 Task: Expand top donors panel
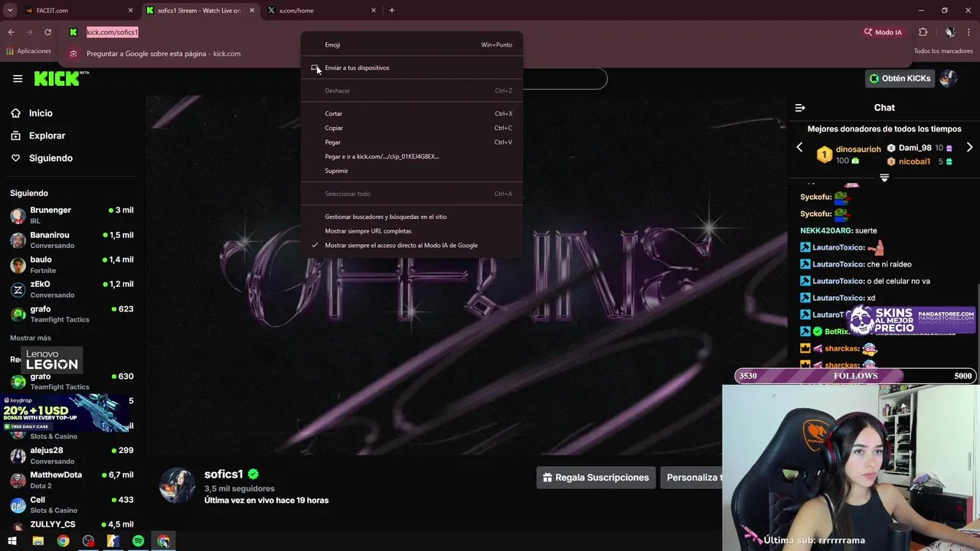tap(884, 178)
